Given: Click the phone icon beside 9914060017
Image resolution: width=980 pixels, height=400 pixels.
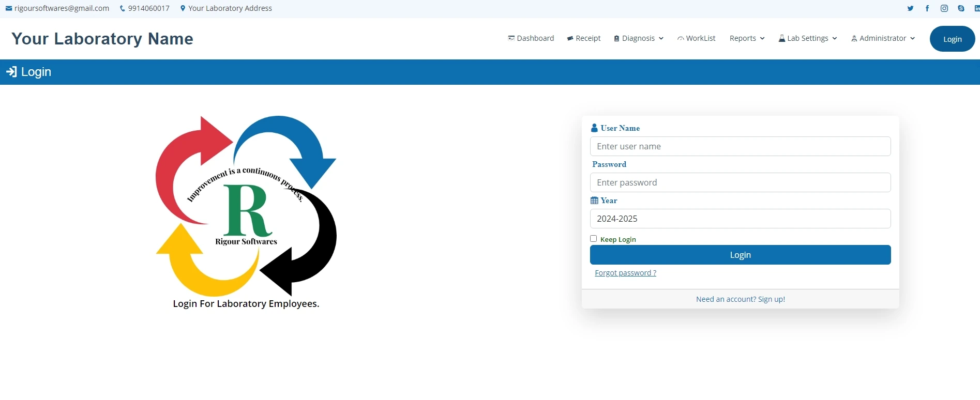Looking at the screenshot, I should 123,8.
